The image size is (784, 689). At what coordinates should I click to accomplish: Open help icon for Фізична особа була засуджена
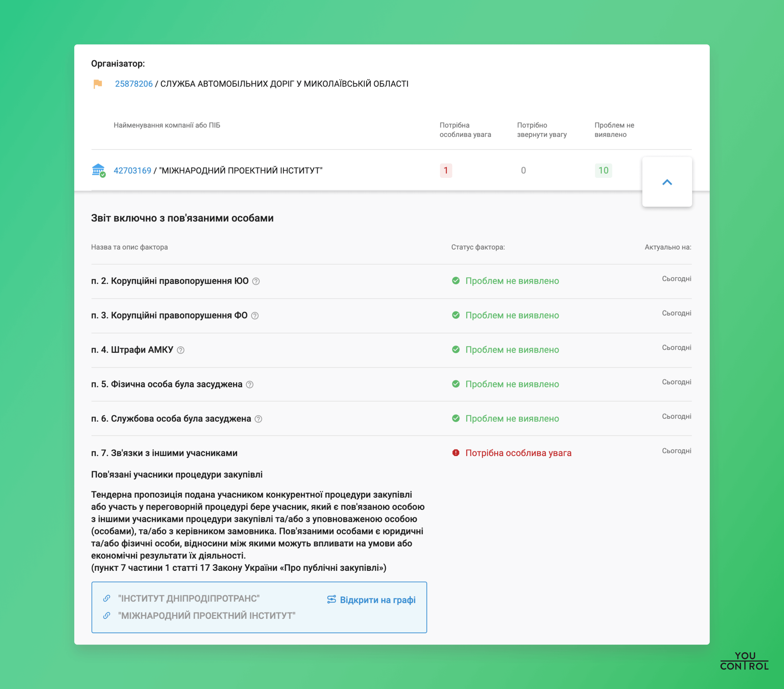point(250,384)
